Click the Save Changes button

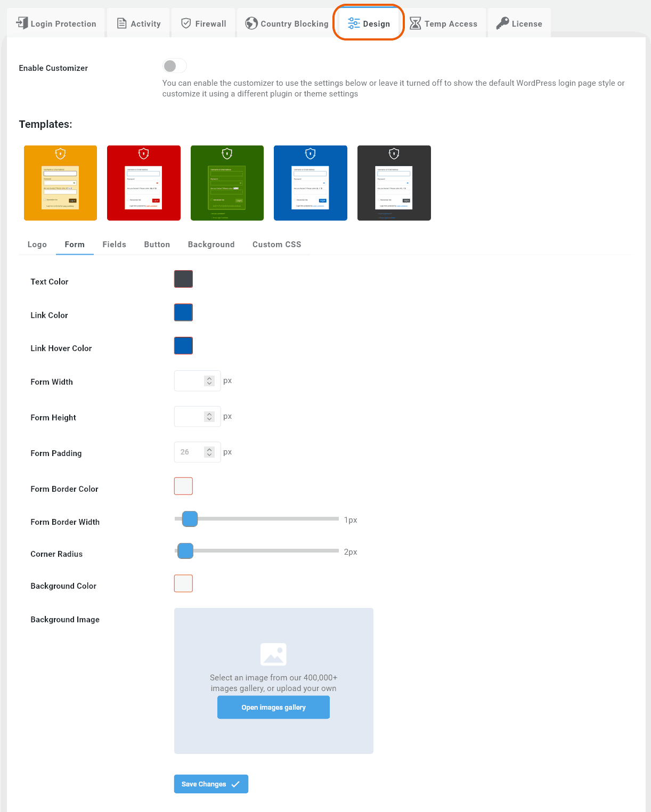(x=211, y=784)
